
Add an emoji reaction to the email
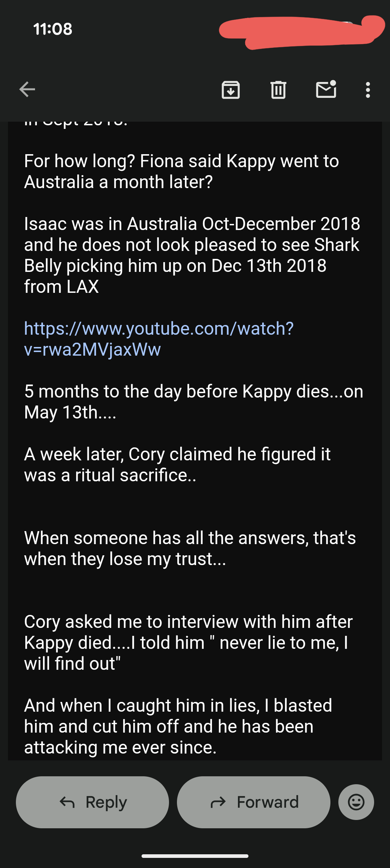[x=356, y=802]
